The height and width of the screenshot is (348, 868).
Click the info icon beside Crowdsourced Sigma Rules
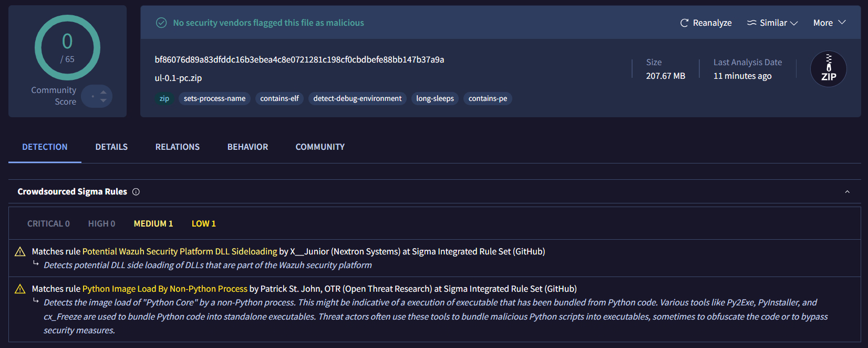click(136, 192)
